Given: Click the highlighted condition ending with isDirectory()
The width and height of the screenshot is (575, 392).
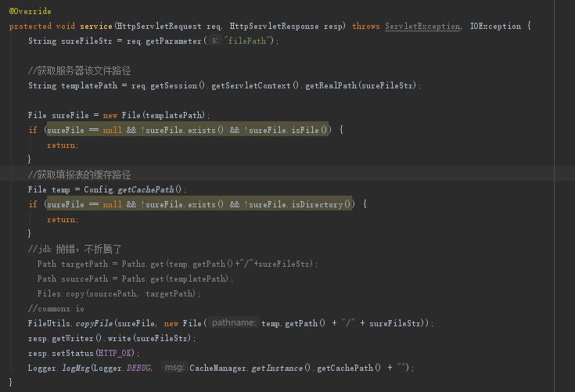Looking at the screenshot, I should click(x=199, y=204).
